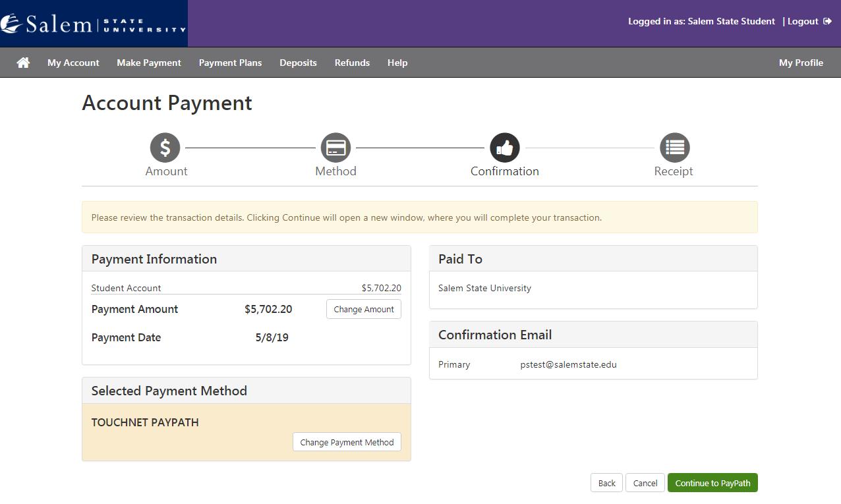Open the My Account menu
This screenshot has width=841, height=504.
click(73, 63)
